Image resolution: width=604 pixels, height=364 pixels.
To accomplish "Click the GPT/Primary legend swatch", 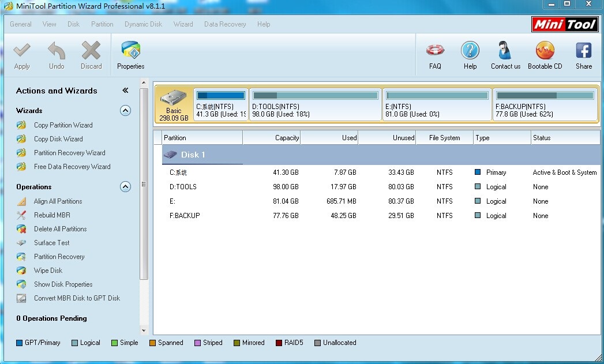I will [x=19, y=343].
